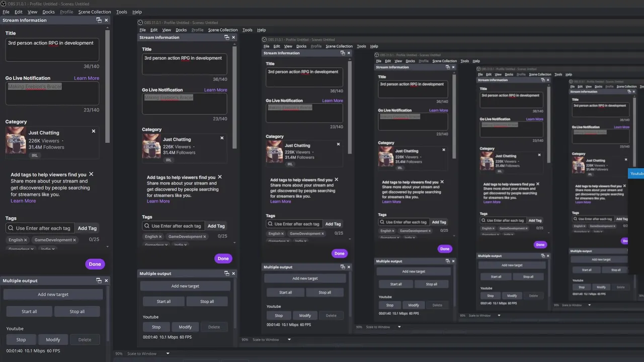Viewport: 644px width, 362px height.
Task: Open the Help menu in the outermost menu bar
Action: [x=137, y=12]
